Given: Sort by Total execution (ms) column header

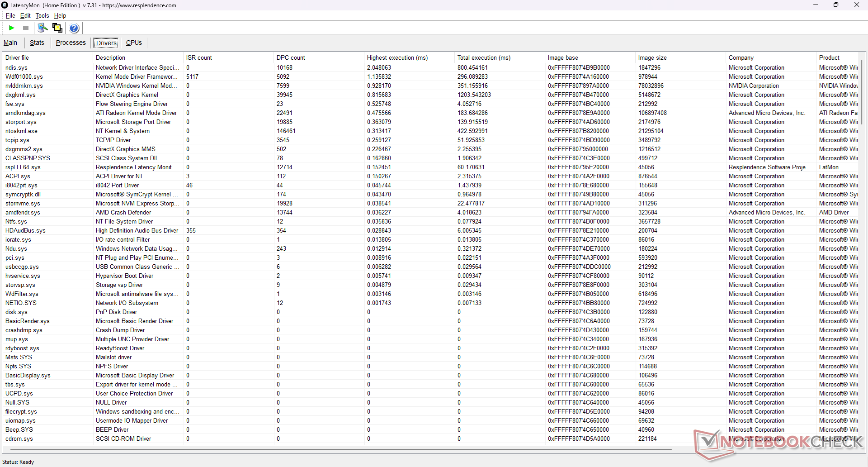Looking at the screenshot, I should click(500, 57).
